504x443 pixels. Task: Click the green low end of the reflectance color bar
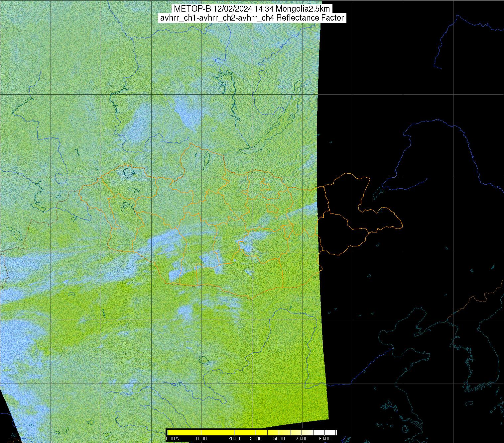pyautogui.click(x=168, y=432)
